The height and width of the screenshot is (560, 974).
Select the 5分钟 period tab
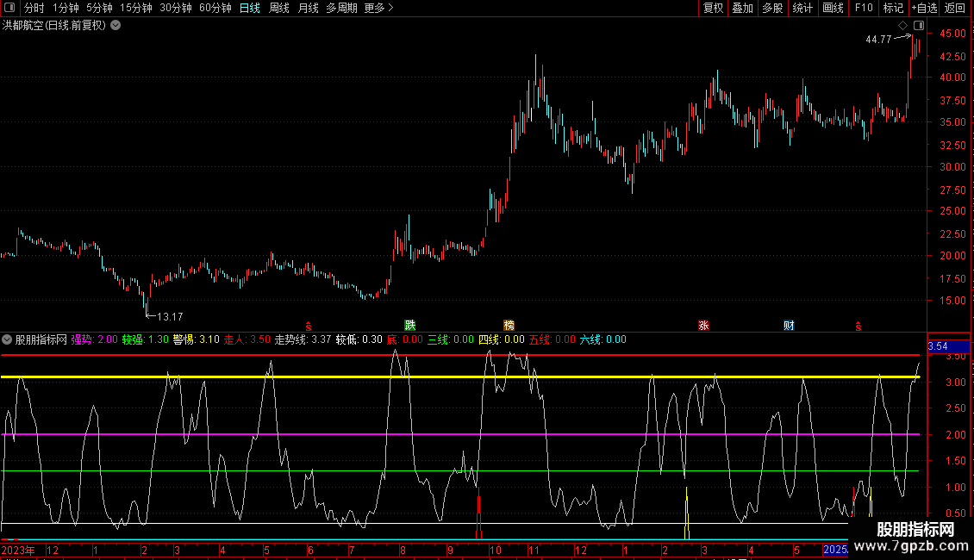coord(99,8)
